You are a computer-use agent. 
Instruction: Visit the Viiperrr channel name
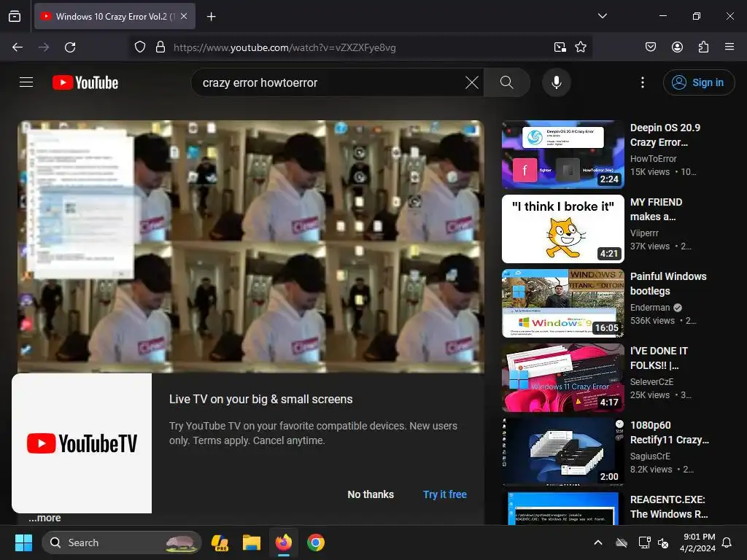[x=644, y=233]
